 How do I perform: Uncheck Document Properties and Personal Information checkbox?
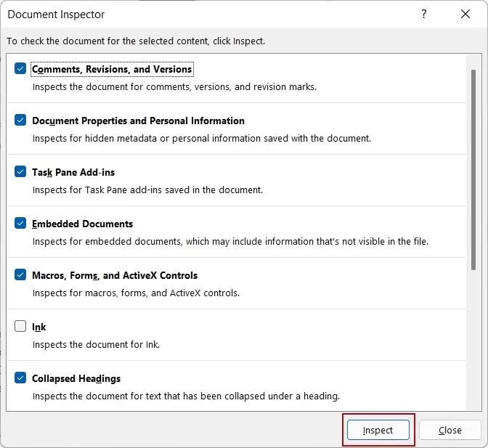20,121
